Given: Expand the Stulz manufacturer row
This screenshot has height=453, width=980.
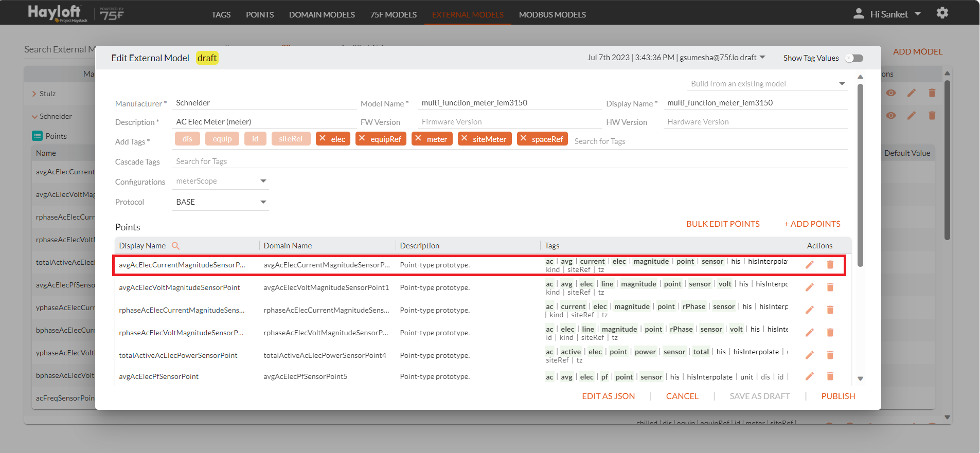Looking at the screenshot, I should [x=34, y=94].
